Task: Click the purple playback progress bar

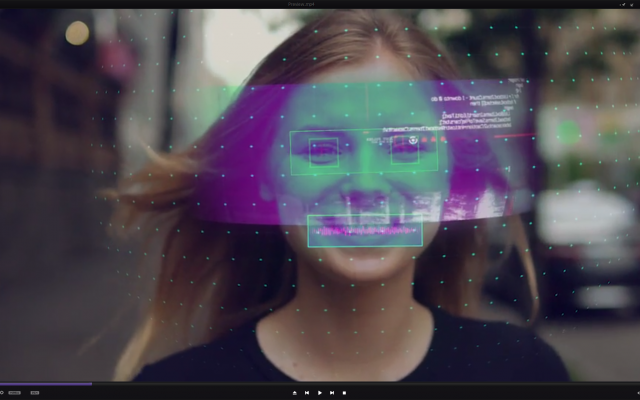Action: [46, 384]
